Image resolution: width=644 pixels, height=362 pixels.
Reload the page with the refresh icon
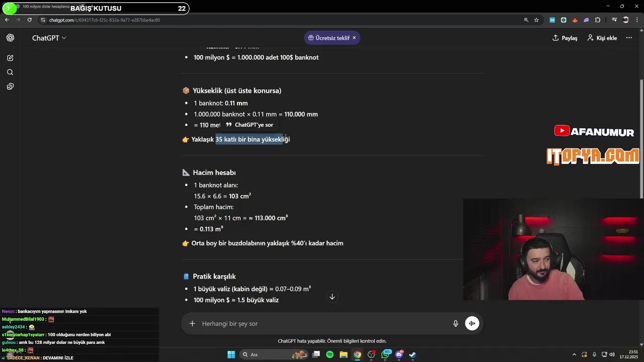(x=29, y=20)
